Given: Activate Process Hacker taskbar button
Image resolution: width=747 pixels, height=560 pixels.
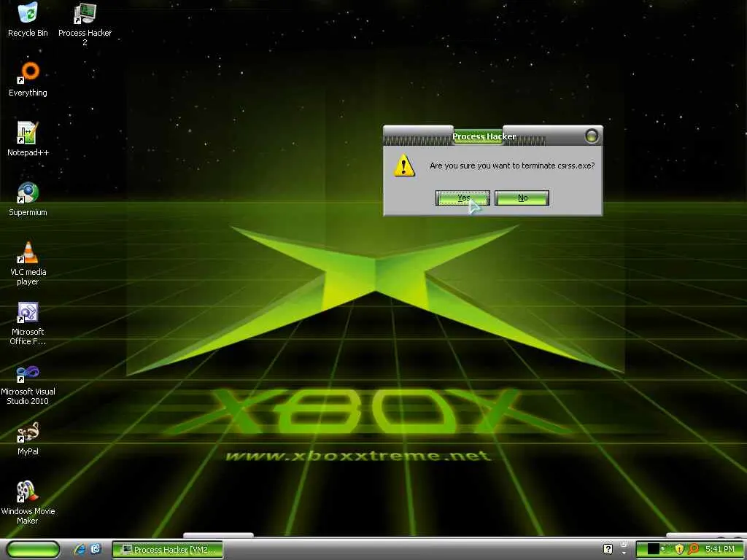Looking at the screenshot, I should coord(168,550).
